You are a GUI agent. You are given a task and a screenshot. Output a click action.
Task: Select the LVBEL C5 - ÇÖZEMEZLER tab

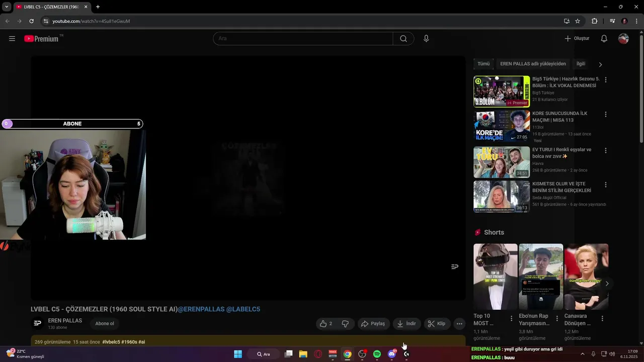pos(51,7)
